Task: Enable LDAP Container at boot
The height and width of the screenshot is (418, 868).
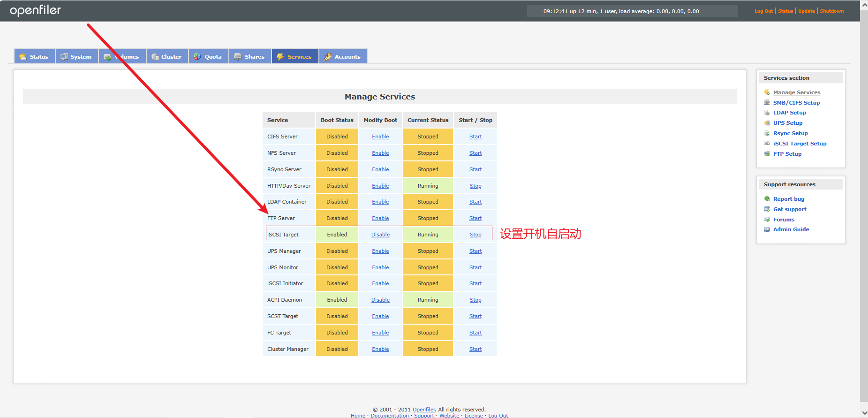Action: (x=380, y=202)
